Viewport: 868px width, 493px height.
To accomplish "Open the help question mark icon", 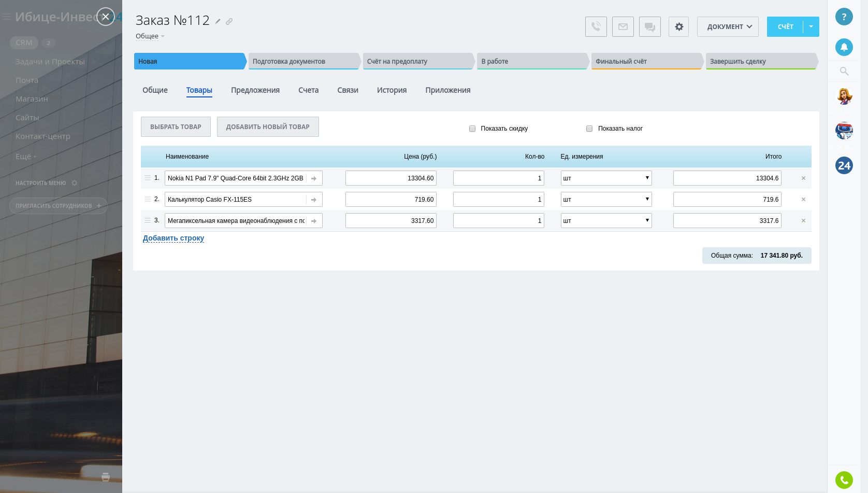I will [844, 17].
